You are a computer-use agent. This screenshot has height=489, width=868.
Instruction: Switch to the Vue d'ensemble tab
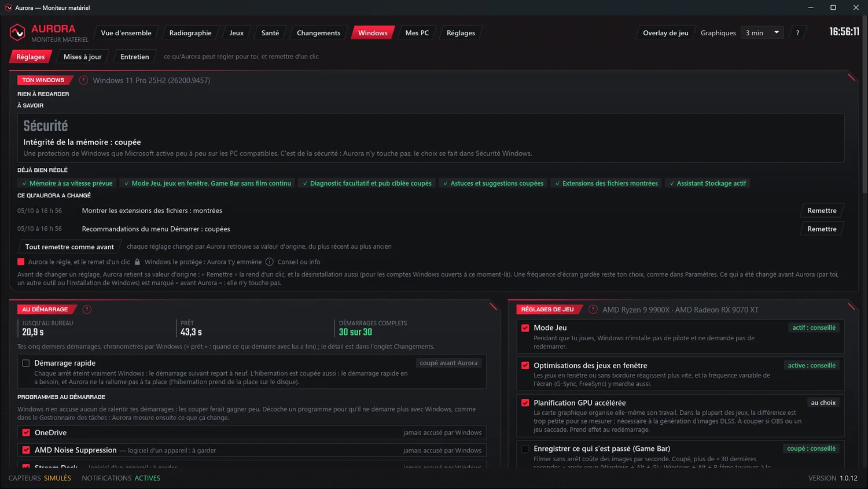pos(126,33)
